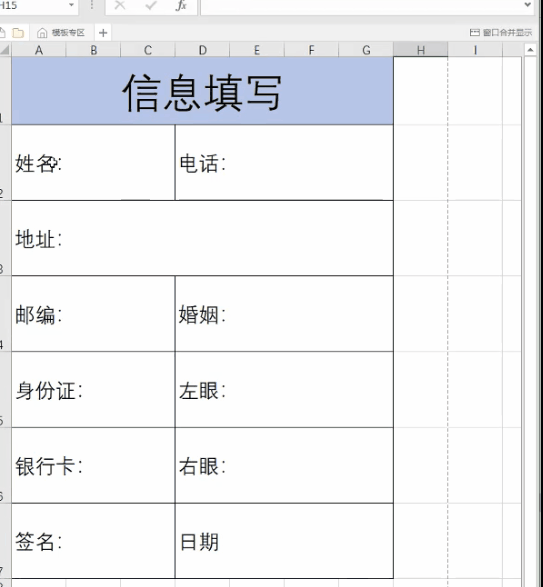Click the confirm checkmark icon in formula bar
This screenshot has height=587, width=543.
coord(151,5)
